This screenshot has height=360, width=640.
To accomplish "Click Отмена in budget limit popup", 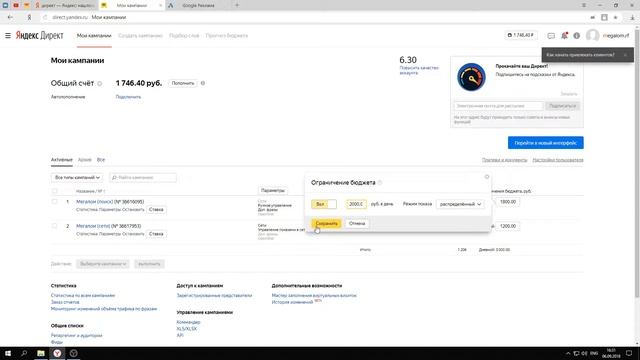I will pos(357,224).
